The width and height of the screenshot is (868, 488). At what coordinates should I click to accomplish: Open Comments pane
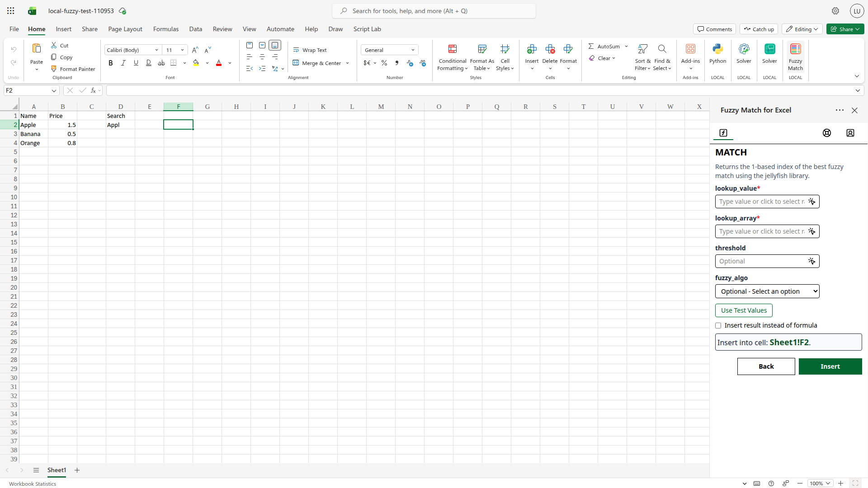[x=714, y=29]
